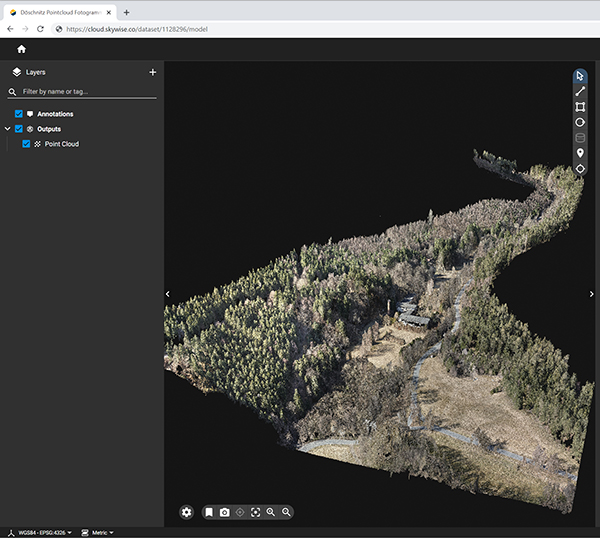Select the pointer selection tool

(580, 76)
